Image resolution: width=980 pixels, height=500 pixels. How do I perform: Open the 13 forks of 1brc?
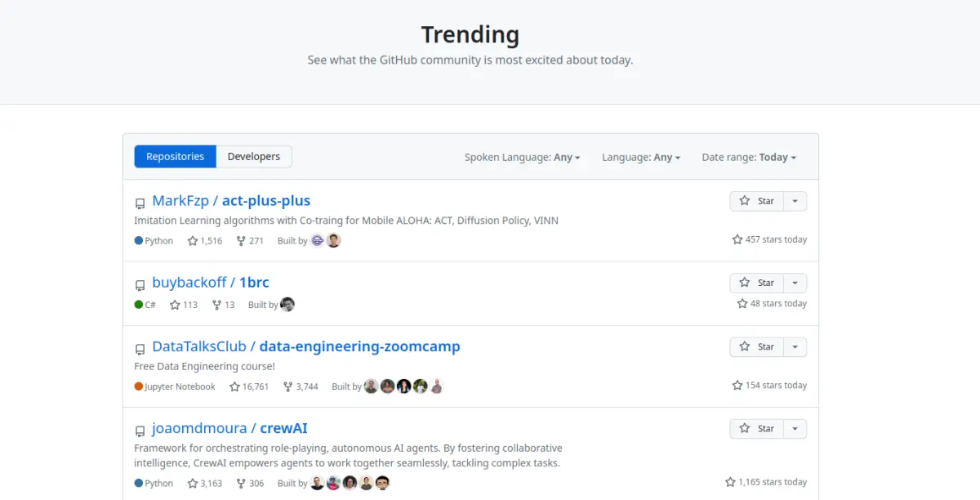pyautogui.click(x=223, y=305)
